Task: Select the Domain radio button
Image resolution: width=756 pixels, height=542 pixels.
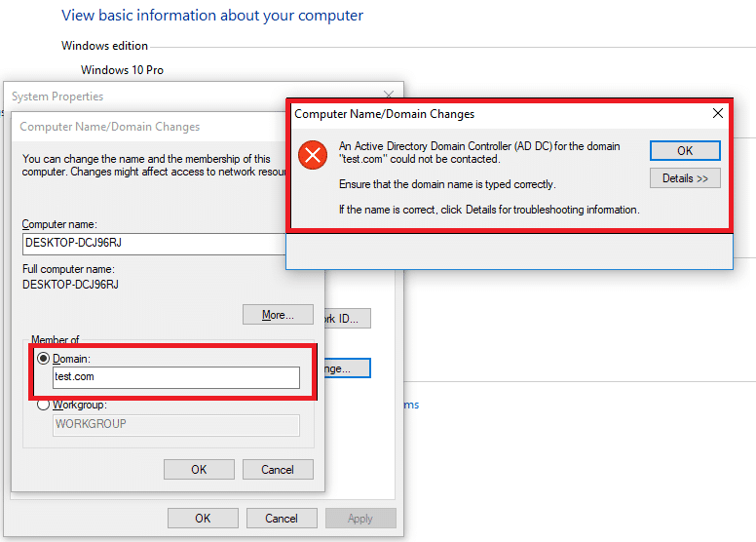Action: coord(44,358)
